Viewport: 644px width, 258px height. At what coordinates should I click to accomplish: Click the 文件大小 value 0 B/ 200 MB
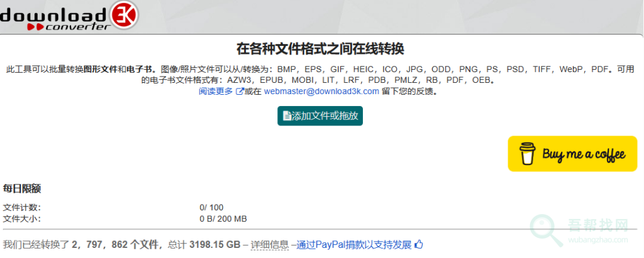click(x=223, y=218)
